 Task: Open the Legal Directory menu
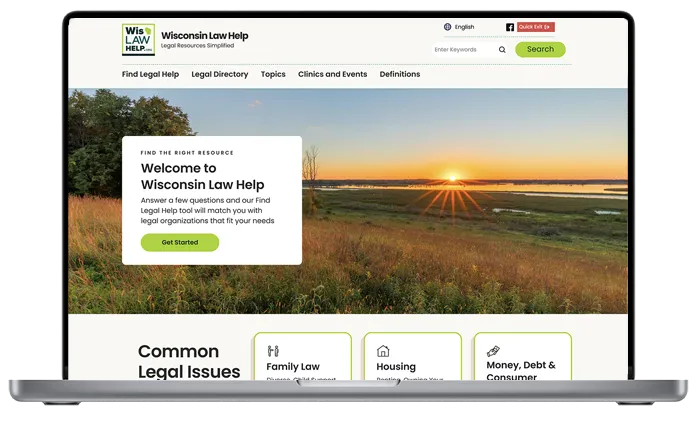219,74
